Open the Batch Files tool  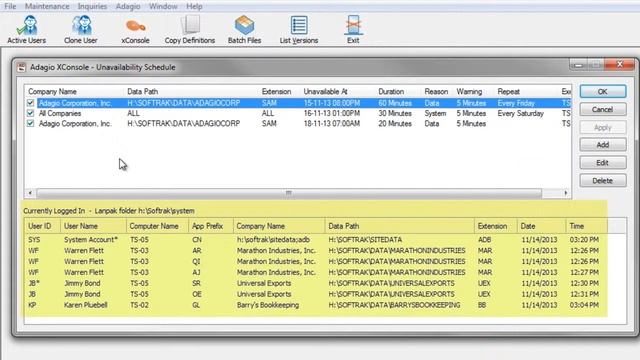244,29
